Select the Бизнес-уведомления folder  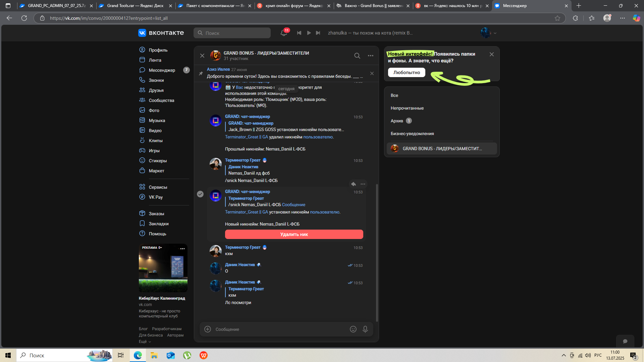point(441,133)
